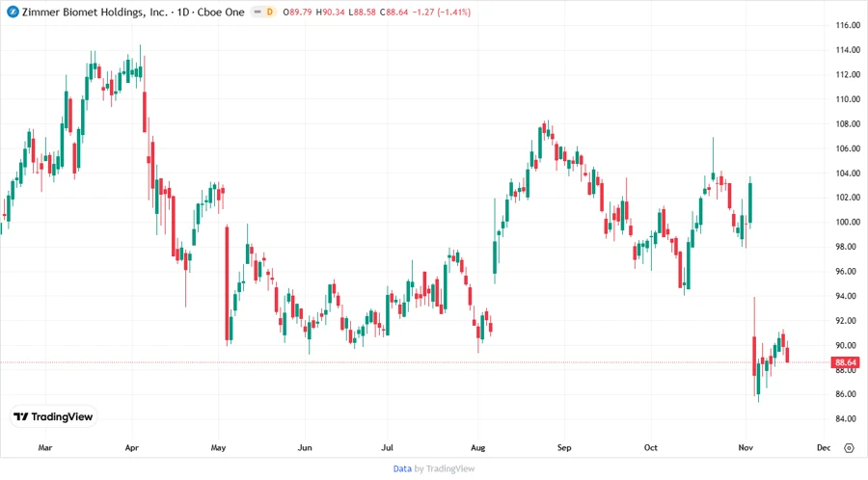Click the 106.00 price axis label

848,148
